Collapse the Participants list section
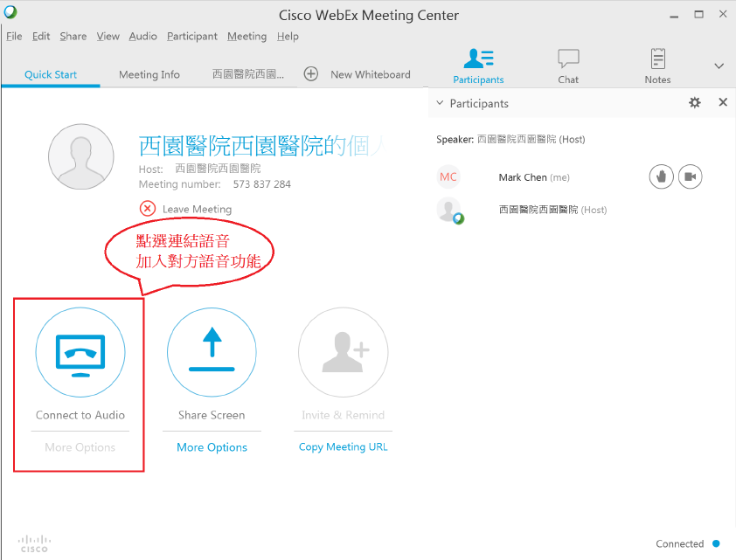 [x=440, y=103]
